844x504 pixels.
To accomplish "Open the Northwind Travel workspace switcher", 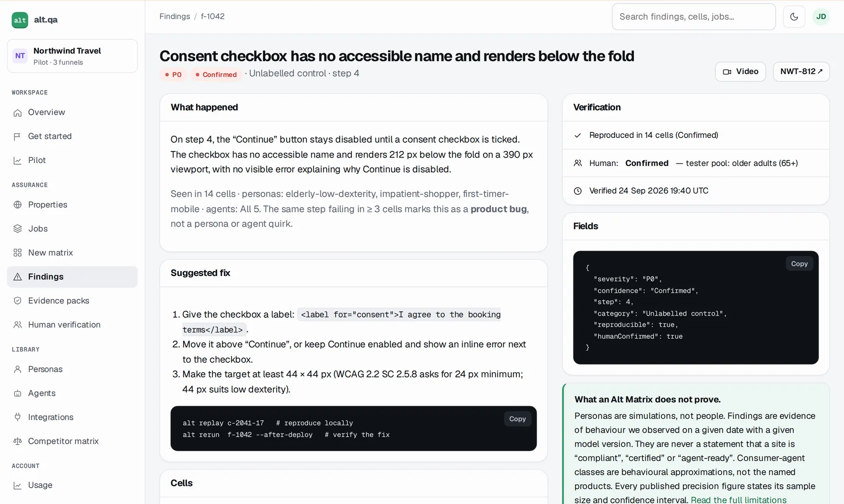I will [72, 56].
